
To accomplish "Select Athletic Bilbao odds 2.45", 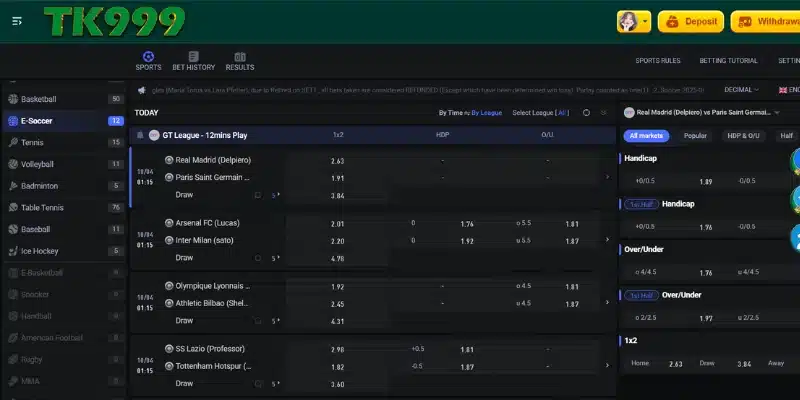I will click(337, 304).
